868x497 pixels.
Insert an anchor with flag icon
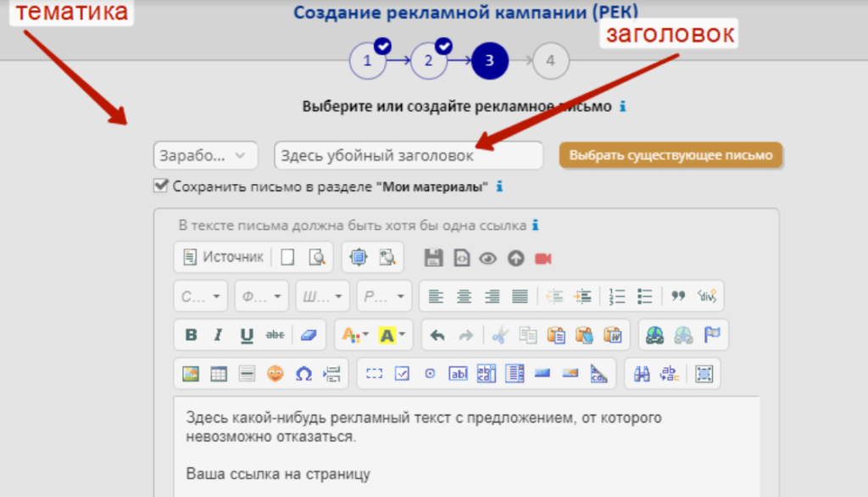click(x=712, y=335)
